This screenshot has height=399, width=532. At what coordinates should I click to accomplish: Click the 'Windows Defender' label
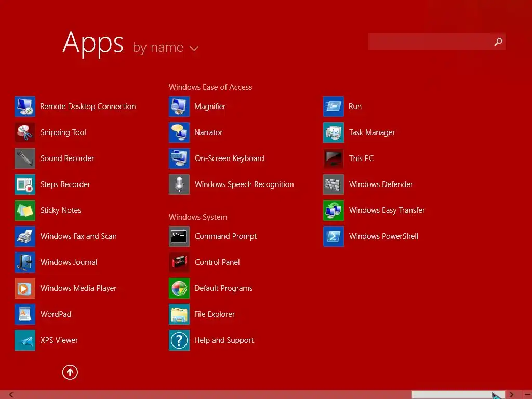381,184
